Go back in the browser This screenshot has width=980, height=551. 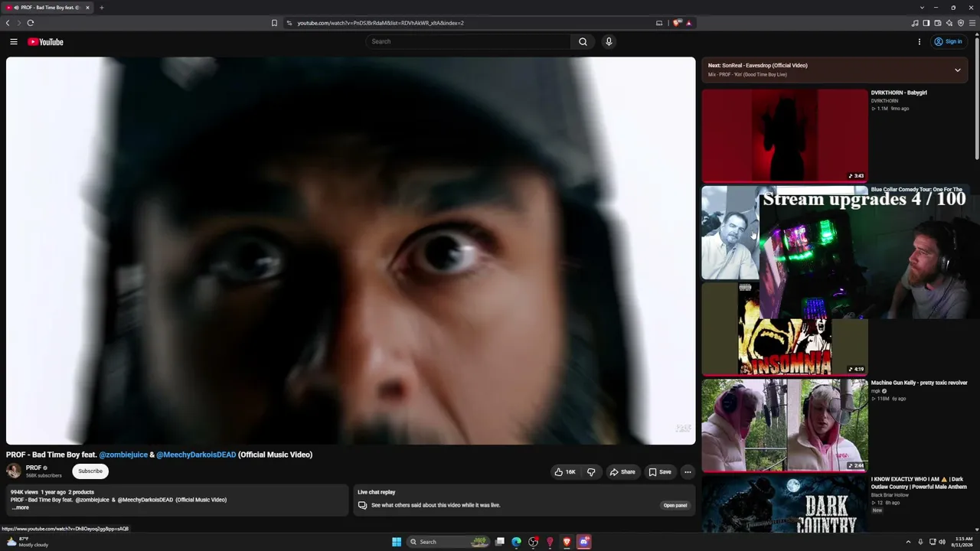(x=8, y=23)
